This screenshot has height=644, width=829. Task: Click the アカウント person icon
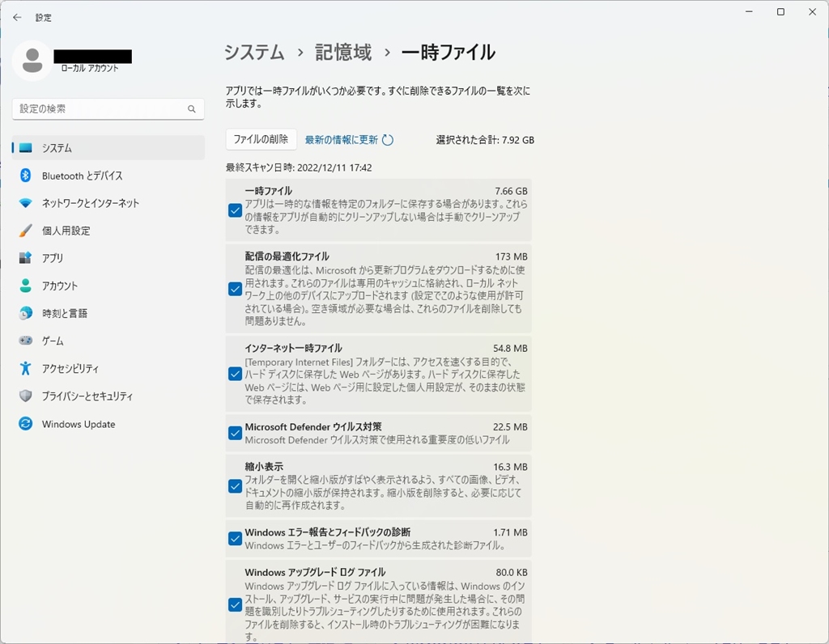(x=25, y=286)
